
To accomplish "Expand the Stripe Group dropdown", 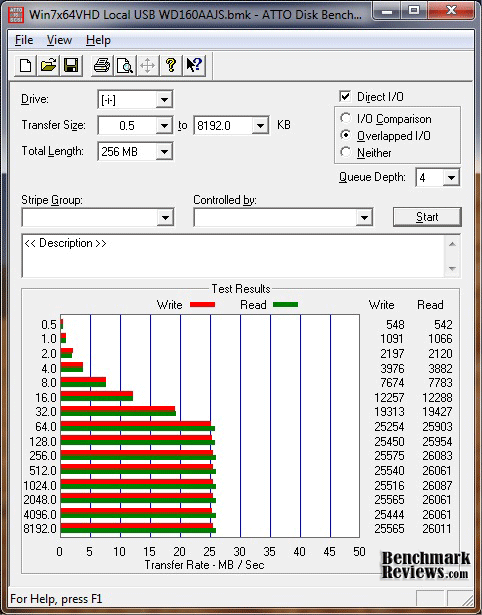I will (x=165, y=217).
